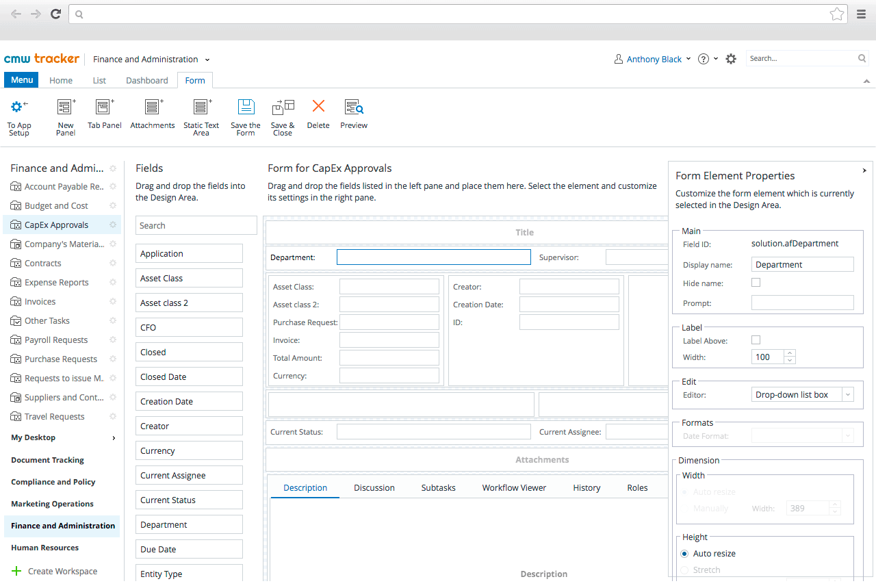Image resolution: width=876 pixels, height=588 pixels.
Task: Open settings gear for Contracts
Action: [x=113, y=263]
